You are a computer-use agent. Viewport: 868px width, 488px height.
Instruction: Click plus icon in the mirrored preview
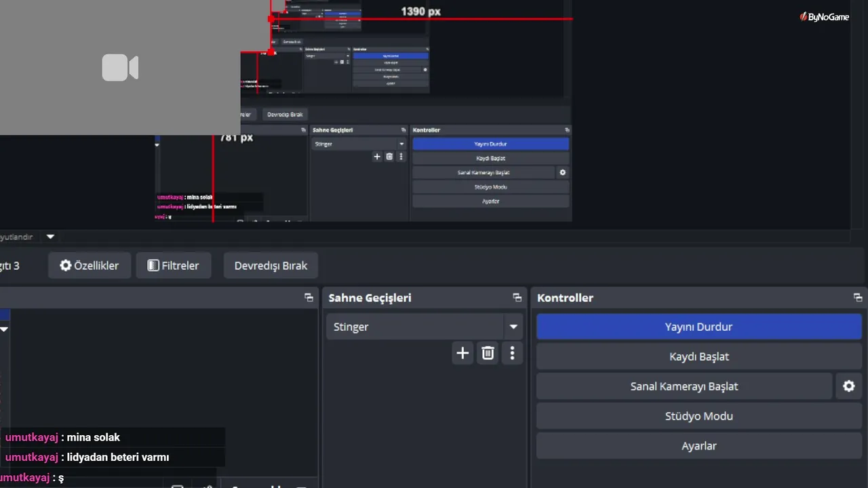(377, 157)
